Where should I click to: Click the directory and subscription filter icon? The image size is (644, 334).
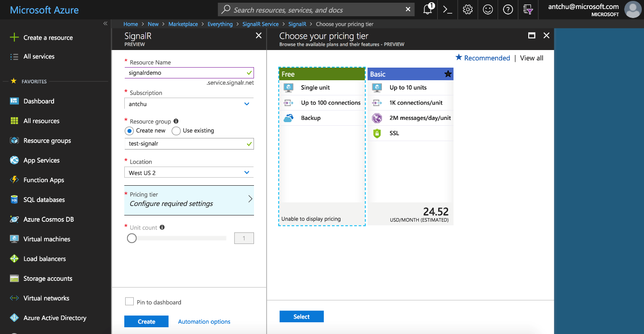[528, 9]
